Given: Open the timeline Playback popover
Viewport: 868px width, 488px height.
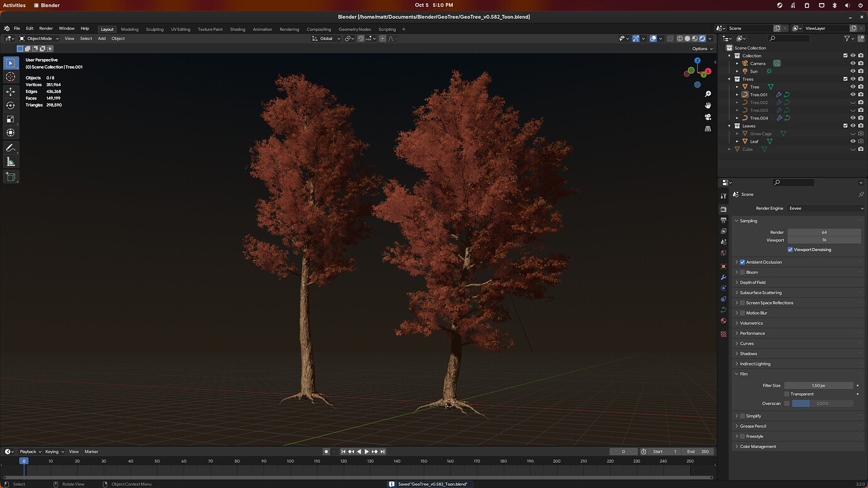Looking at the screenshot, I should (30, 452).
